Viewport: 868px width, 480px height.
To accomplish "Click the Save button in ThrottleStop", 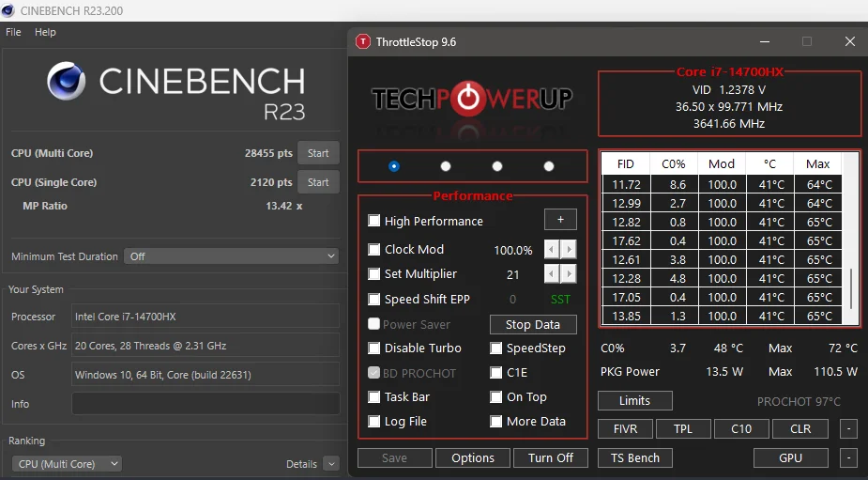I will click(395, 457).
